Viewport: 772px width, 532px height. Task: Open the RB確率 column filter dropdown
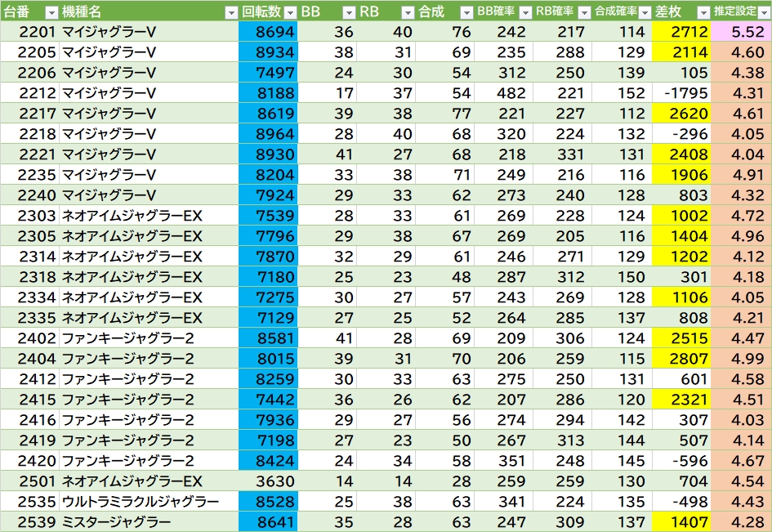(x=584, y=13)
